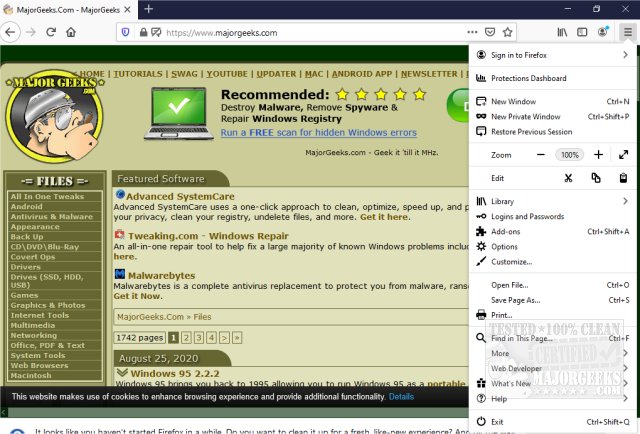Close the hamburger application menu
The height and width of the screenshot is (434, 640).
point(628,32)
